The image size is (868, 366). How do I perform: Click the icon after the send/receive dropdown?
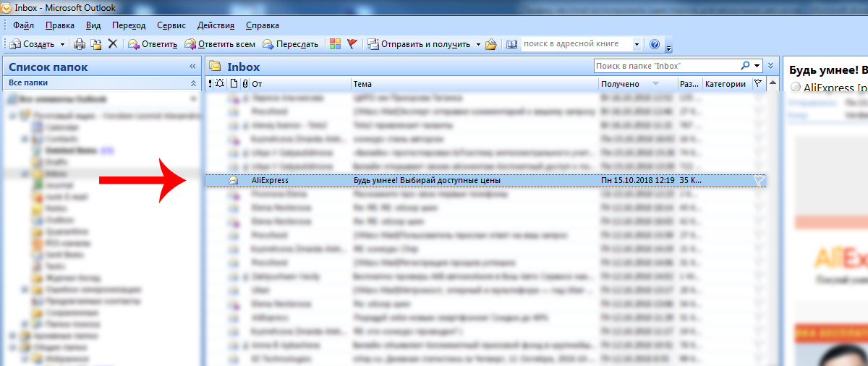(491, 44)
